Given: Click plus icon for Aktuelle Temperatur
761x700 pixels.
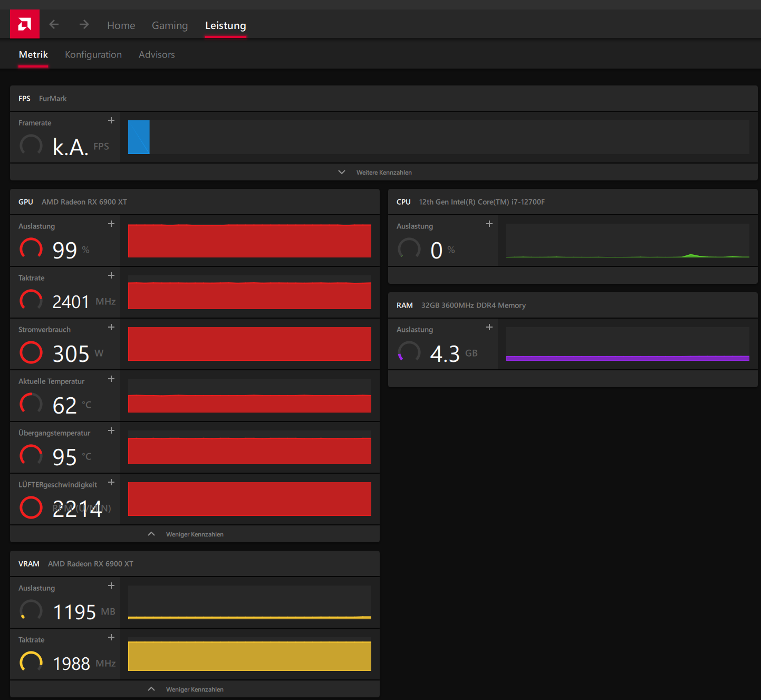Looking at the screenshot, I should (111, 379).
